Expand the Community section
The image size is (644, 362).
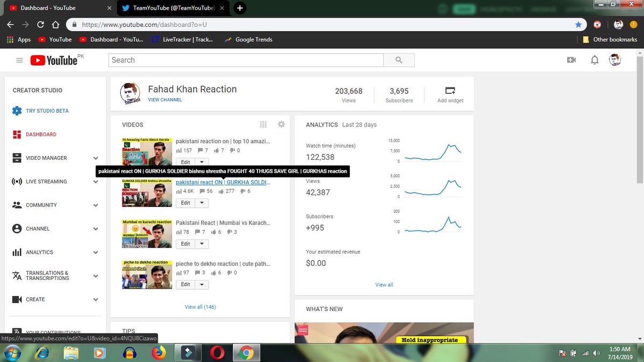(x=96, y=205)
